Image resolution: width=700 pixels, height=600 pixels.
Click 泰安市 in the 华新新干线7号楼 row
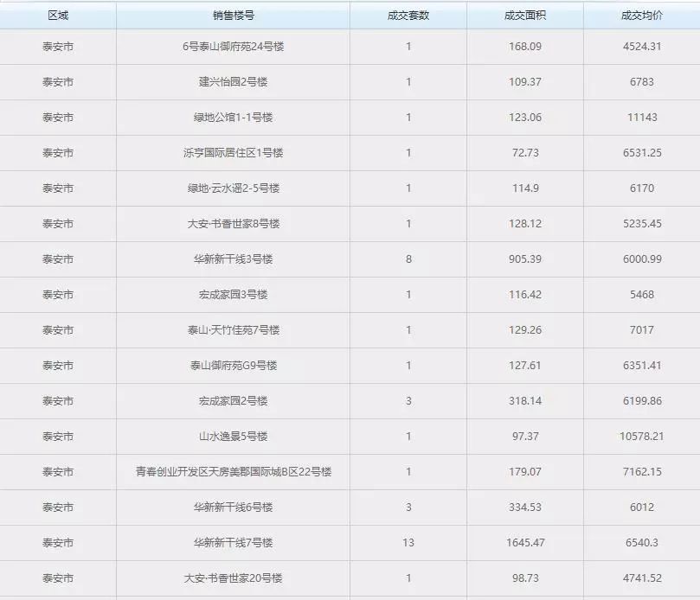point(58,543)
